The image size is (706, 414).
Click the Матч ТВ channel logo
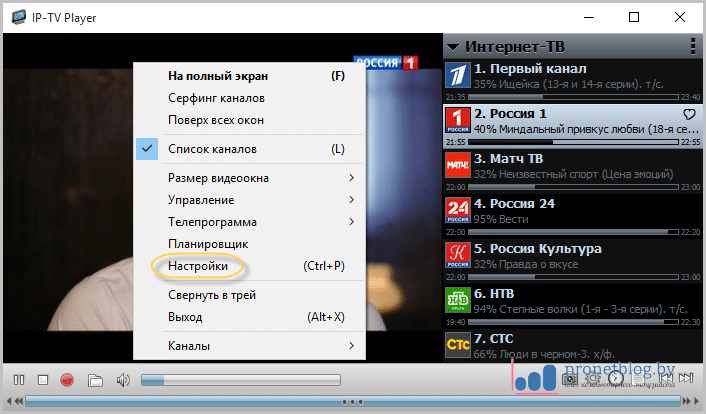tap(458, 165)
